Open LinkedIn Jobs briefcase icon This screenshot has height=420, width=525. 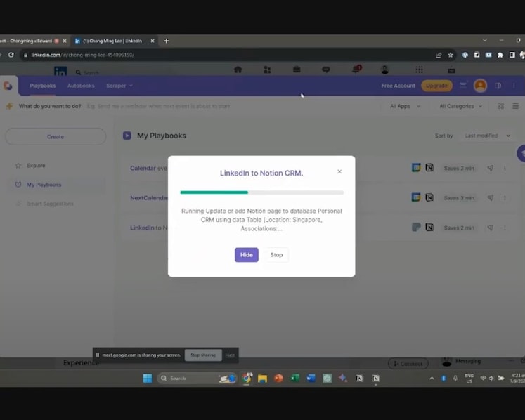297,70
